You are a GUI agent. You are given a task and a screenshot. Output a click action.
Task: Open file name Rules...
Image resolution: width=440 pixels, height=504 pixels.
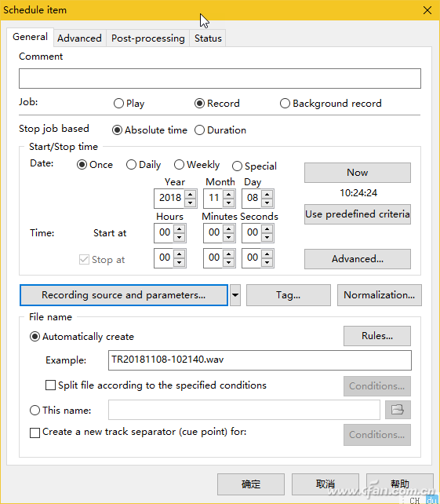click(x=377, y=336)
